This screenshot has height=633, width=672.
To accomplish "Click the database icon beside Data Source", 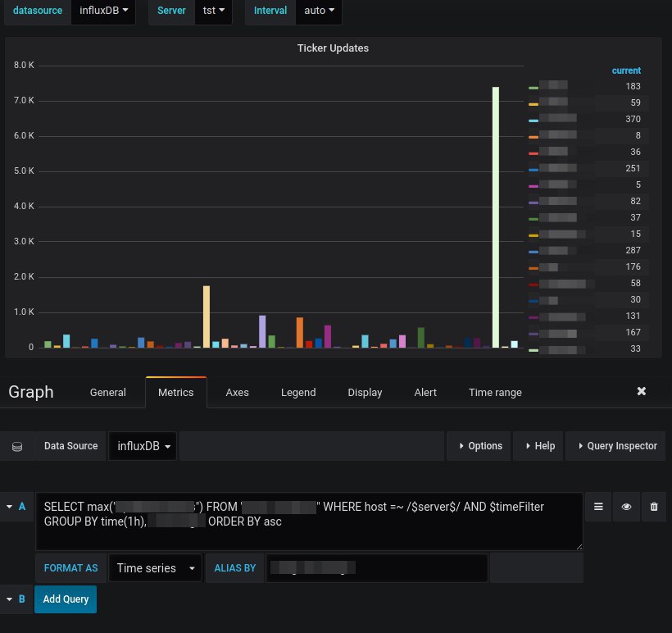I will tap(17, 446).
